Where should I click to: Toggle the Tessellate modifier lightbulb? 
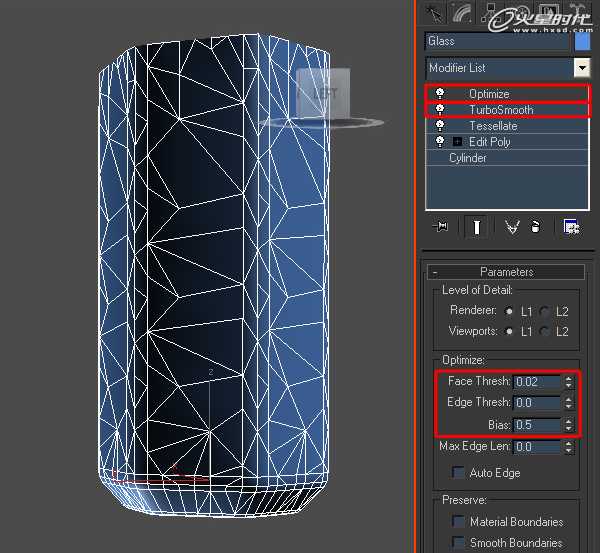440,126
